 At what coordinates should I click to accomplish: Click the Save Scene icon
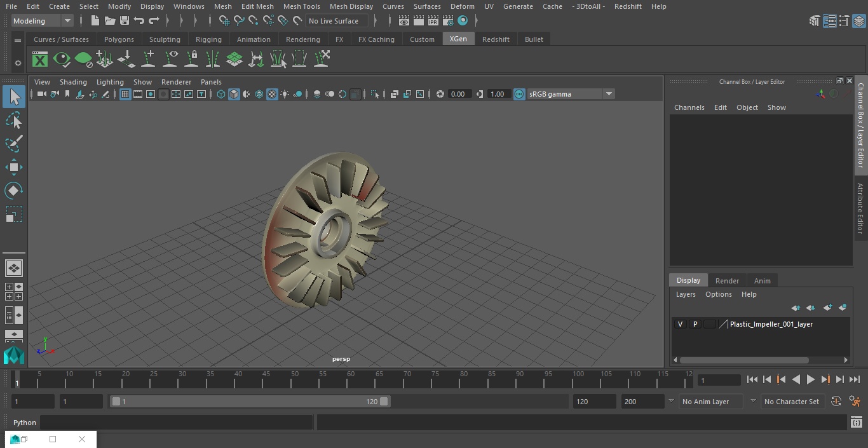click(x=125, y=21)
